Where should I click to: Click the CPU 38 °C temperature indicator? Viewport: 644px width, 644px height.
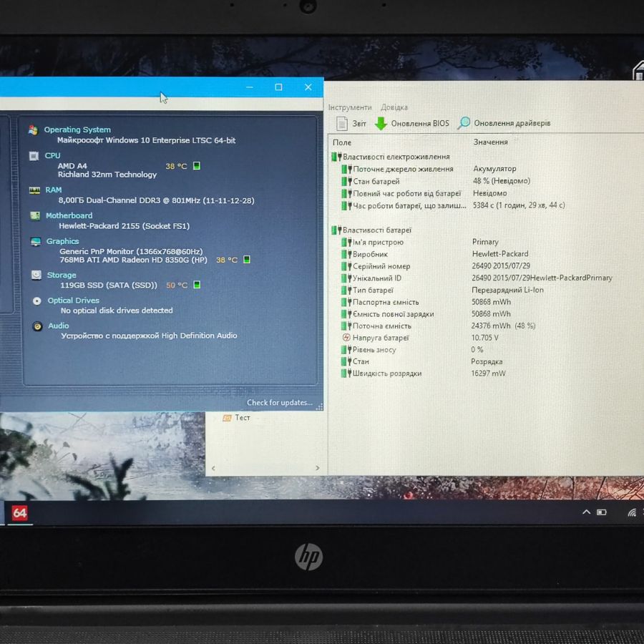point(182,166)
